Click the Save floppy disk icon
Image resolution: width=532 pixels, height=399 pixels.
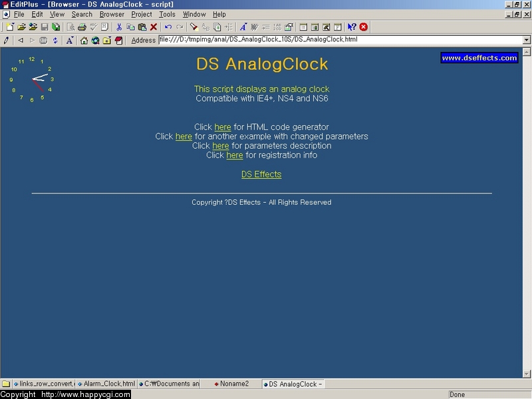click(x=45, y=27)
